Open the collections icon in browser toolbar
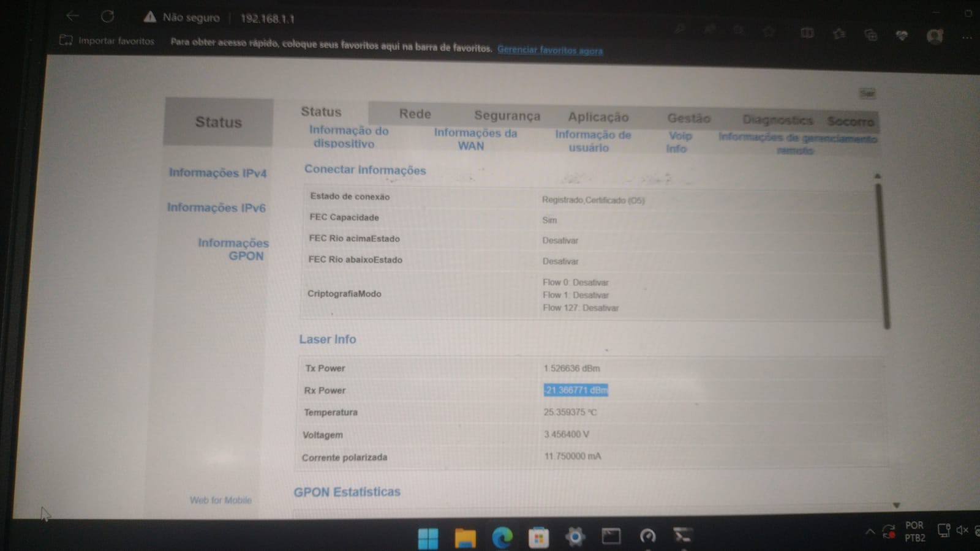This screenshot has width=980, height=551. [x=870, y=35]
